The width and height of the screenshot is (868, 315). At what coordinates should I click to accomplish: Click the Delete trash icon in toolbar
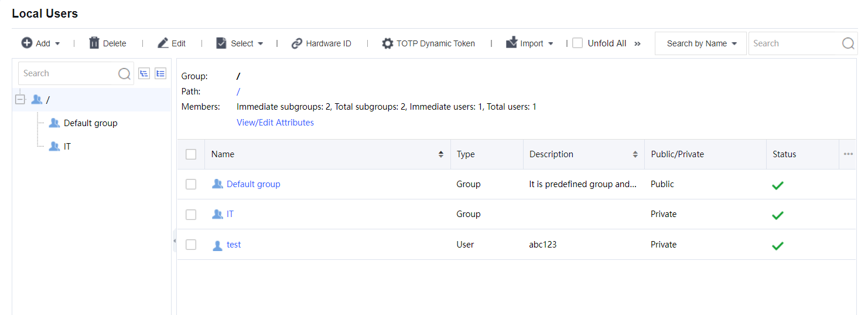coord(94,43)
